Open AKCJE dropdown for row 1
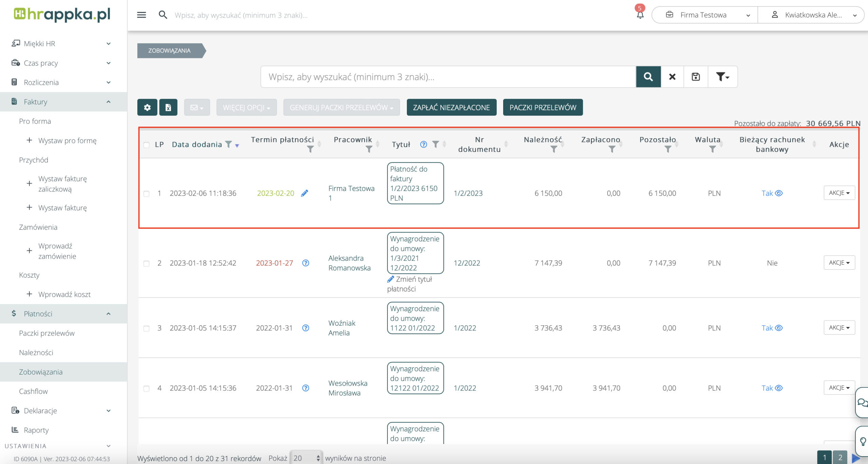 (x=839, y=193)
